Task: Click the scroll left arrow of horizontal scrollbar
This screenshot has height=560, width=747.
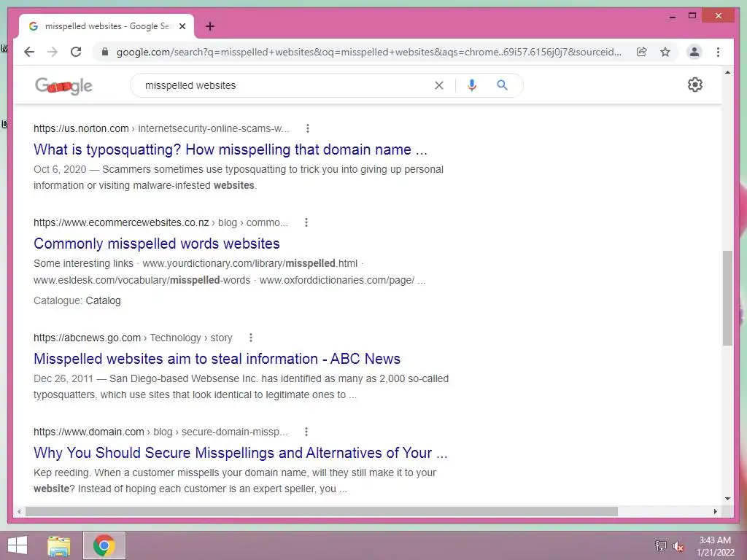Action: (x=19, y=511)
